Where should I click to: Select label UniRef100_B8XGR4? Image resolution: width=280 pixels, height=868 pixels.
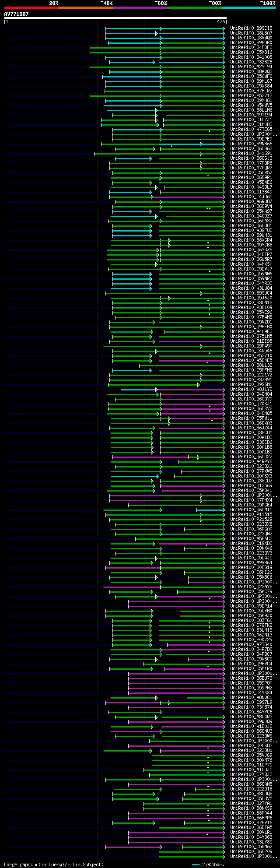(x=251, y=240)
